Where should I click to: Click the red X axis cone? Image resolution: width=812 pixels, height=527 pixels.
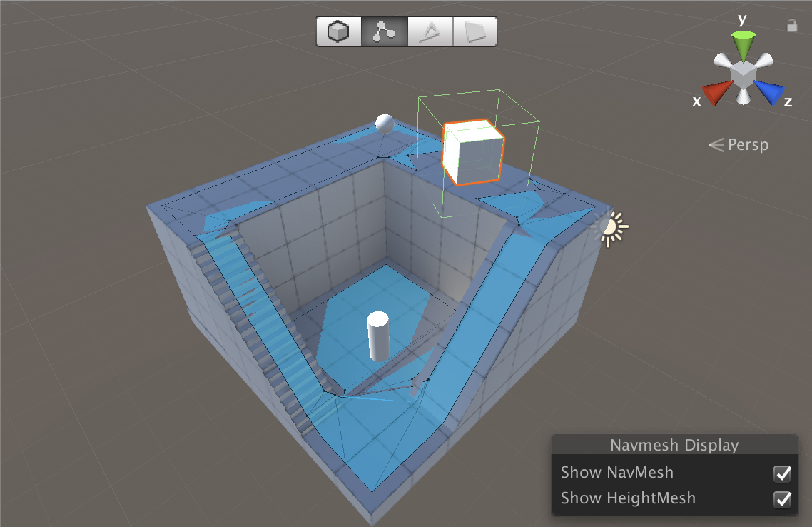pyautogui.click(x=716, y=92)
